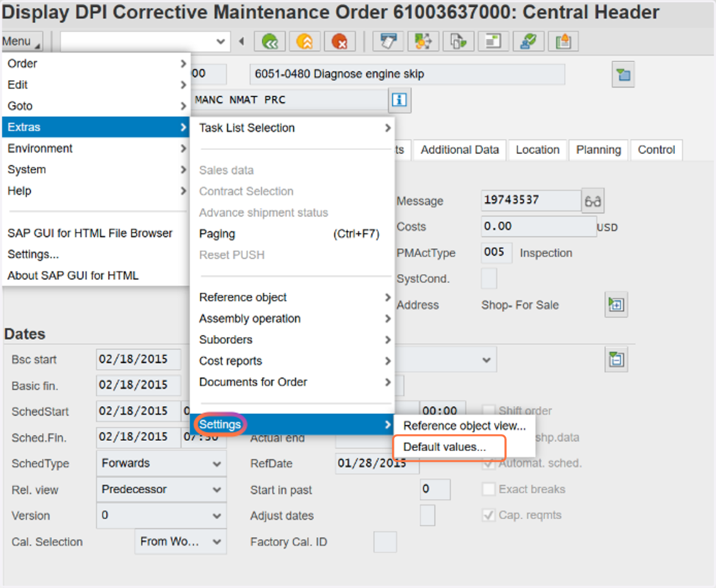Switch to the Control tab

(656, 150)
